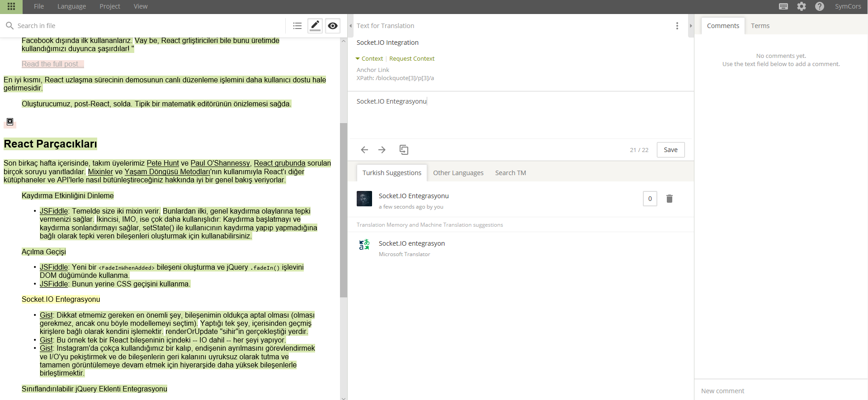868x400 pixels.
Task: Select the 'Açılma Geçişi' string
Action: [x=44, y=252]
